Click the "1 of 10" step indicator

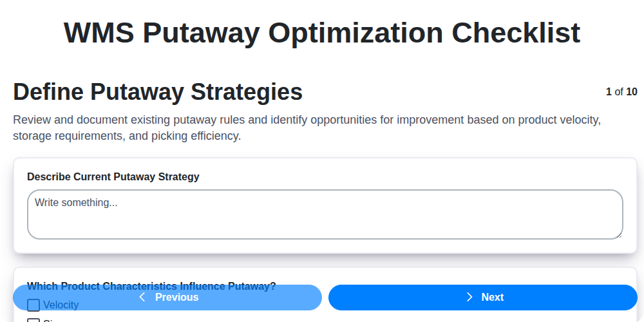pyautogui.click(x=621, y=92)
